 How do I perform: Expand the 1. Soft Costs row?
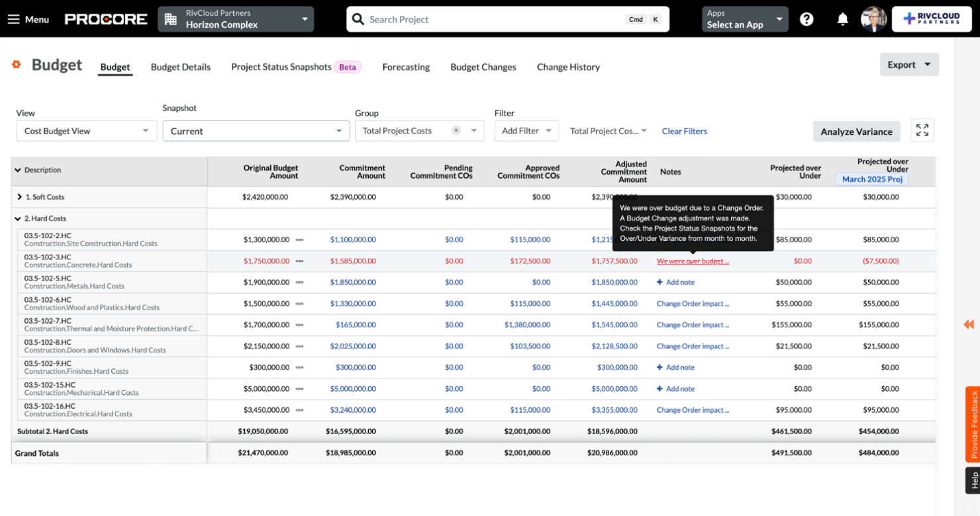[x=20, y=196]
